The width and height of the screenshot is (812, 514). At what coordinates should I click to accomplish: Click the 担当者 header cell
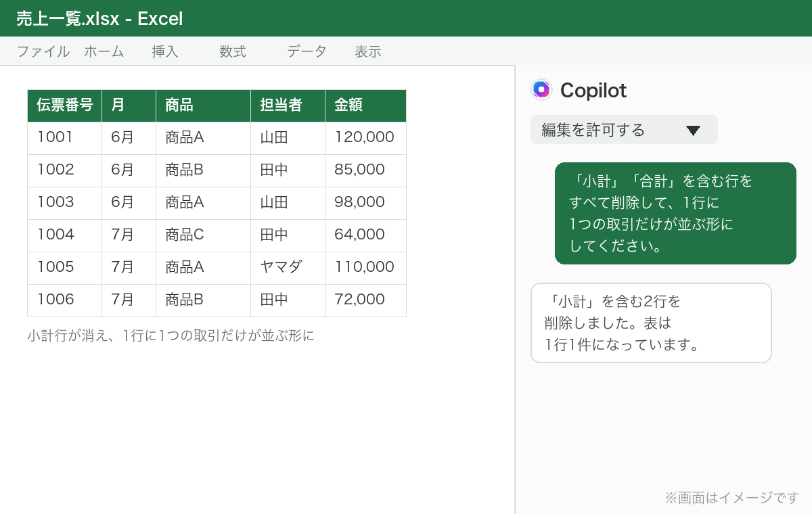(288, 106)
